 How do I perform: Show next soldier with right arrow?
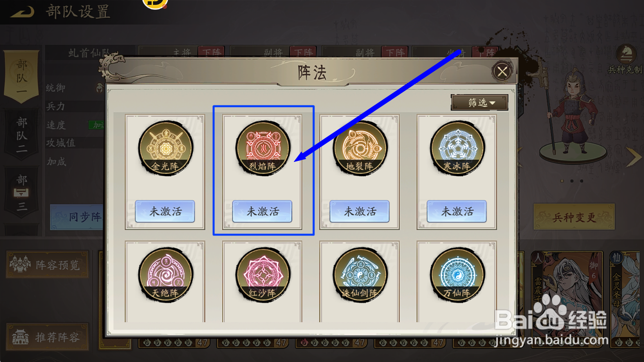point(634,157)
